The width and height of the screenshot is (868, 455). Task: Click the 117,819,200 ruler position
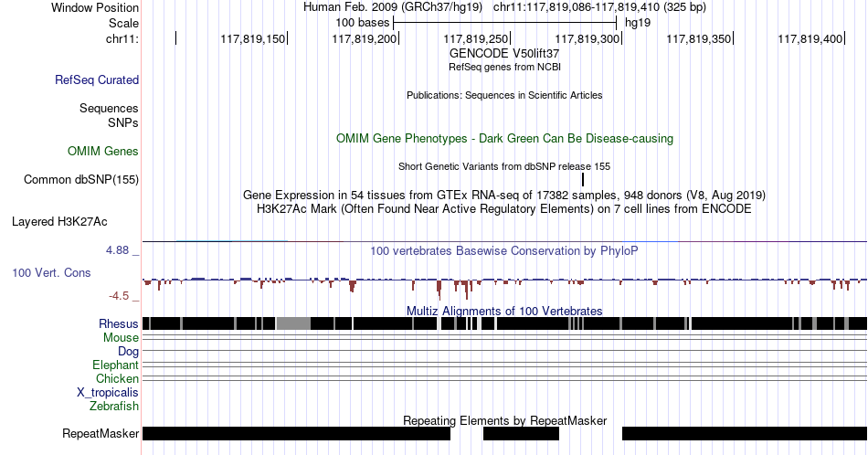pyautogui.click(x=365, y=38)
